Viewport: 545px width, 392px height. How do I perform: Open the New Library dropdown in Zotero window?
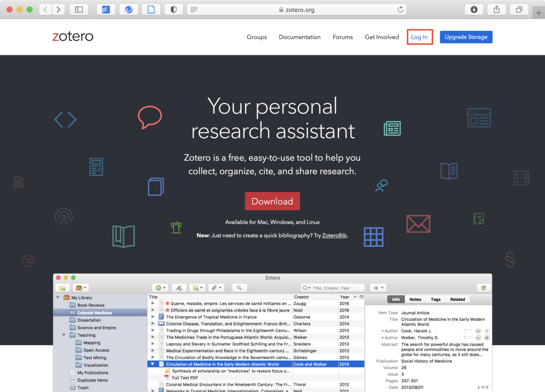point(81,288)
